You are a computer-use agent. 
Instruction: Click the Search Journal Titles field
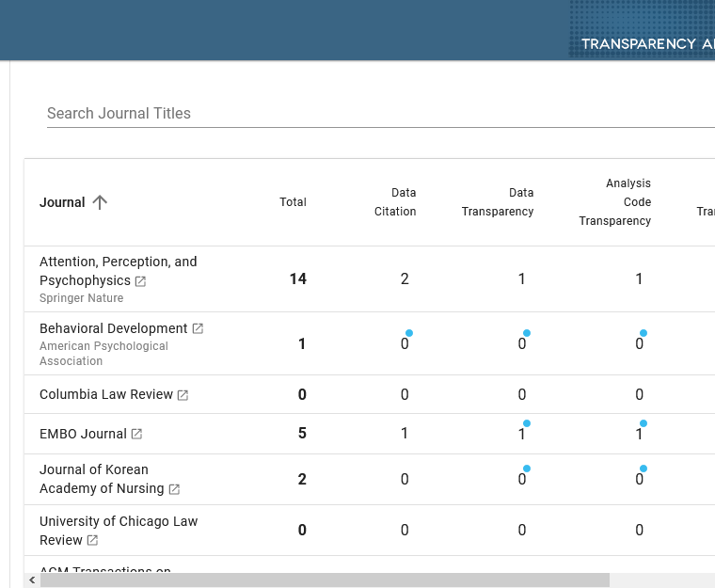(376, 113)
